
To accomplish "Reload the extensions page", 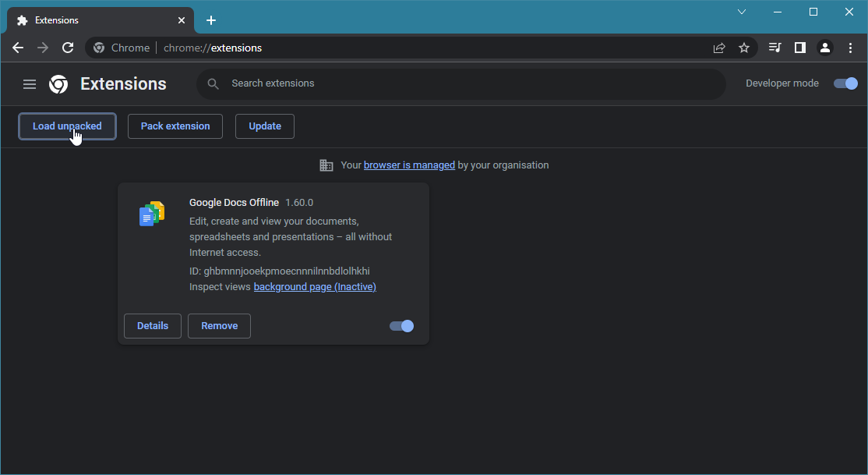I will tap(68, 48).
